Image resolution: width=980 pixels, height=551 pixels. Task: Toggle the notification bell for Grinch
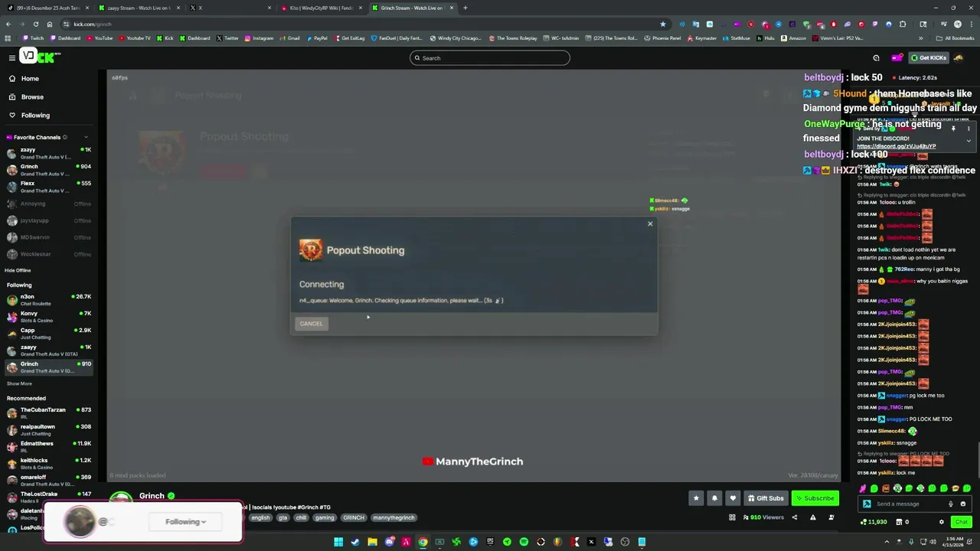coord(714,498)
